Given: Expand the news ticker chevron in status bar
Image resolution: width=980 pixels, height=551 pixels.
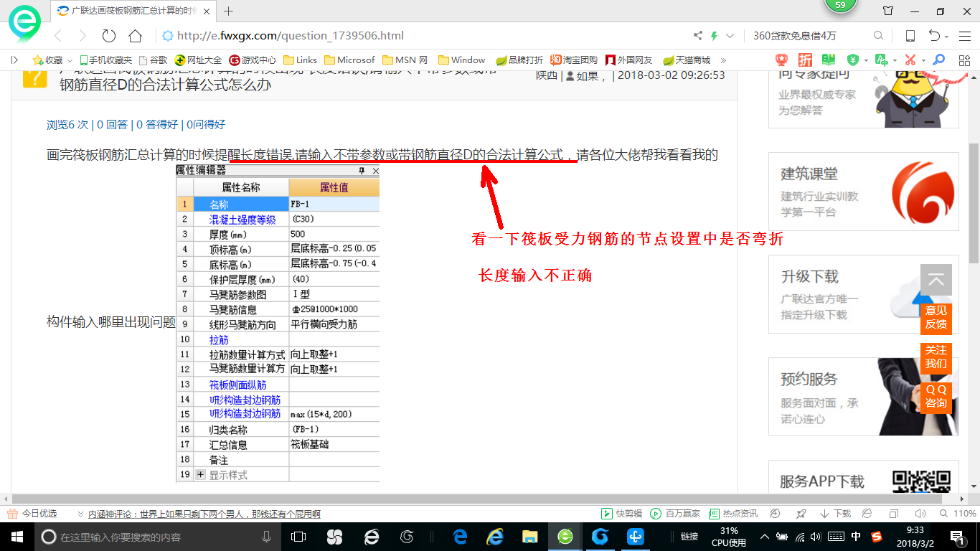Looking at the screenshot, I should (x=81, y=514).
